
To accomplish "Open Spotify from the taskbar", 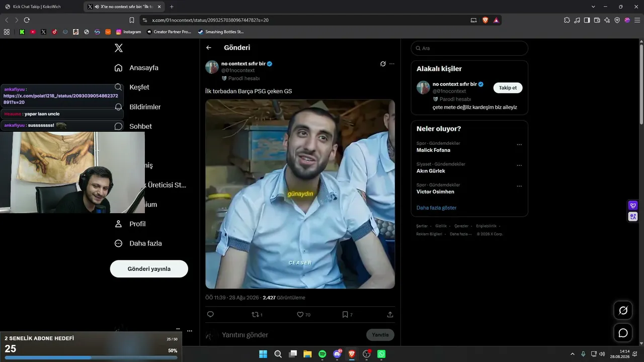I will click(323, 354).
